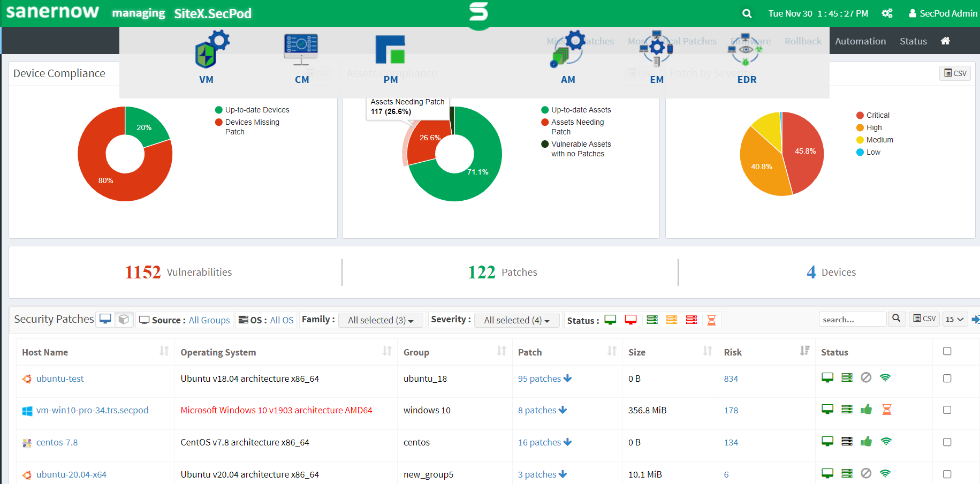Open the EM endpoint management module
Viewport: 980px width, 484px height.
point(657,56)
